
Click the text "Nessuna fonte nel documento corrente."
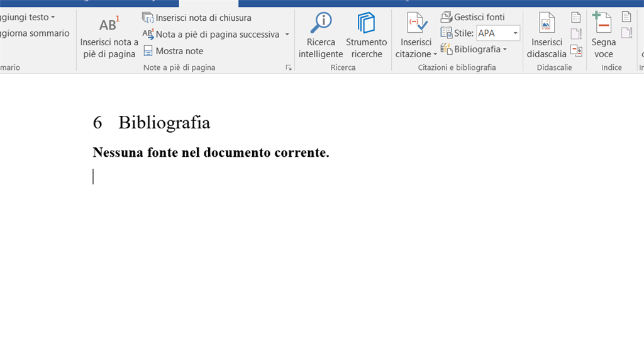[x=211, y=152]
